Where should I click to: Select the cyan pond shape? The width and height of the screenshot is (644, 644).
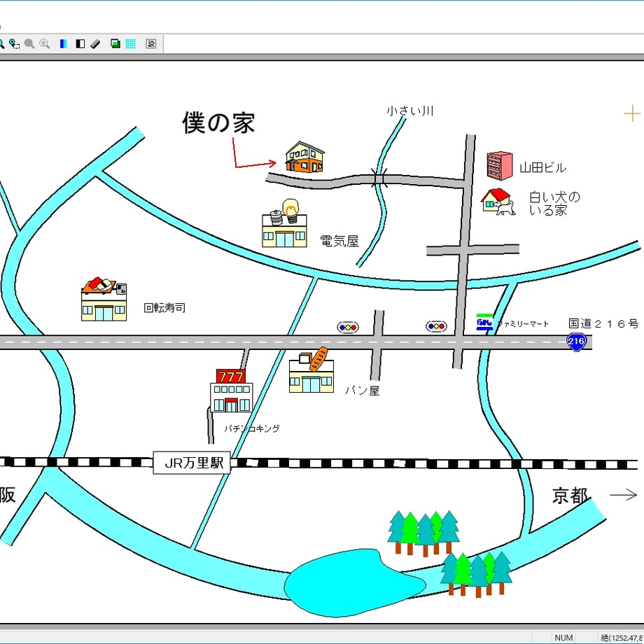[x=356, y=582]
